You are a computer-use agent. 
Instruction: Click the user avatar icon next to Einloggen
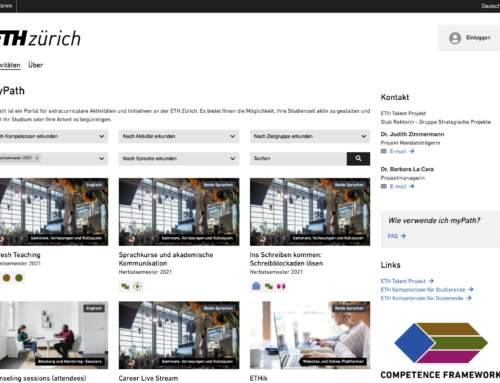click(455, 38)
